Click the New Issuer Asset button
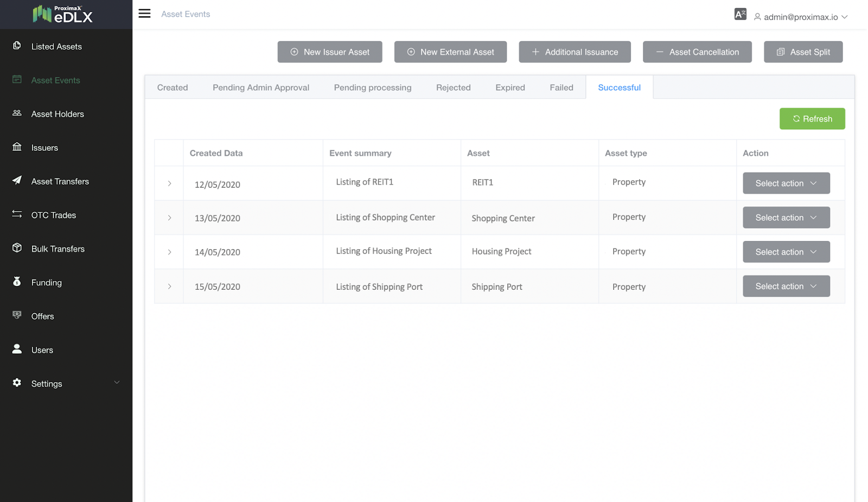Viewport: 868px width, 502px height. (x=330, y=52)
